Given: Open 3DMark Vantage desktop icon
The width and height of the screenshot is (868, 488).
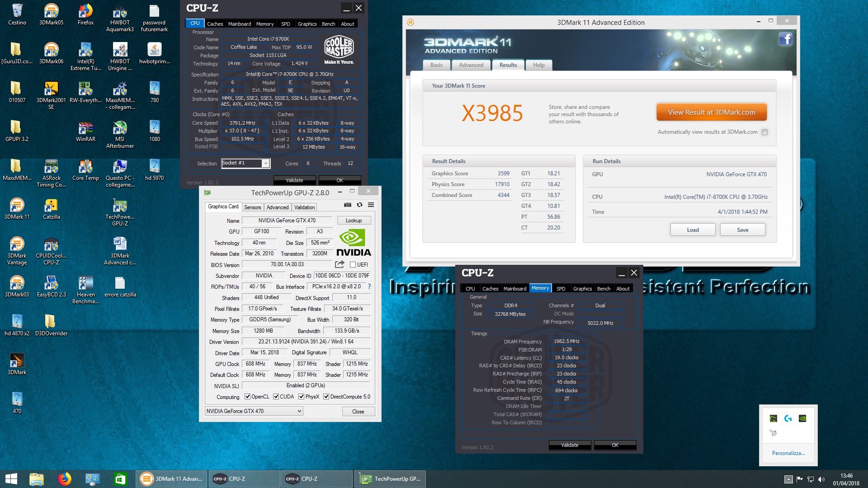Looking at the screenshot, I should click(x=17, y=251).
